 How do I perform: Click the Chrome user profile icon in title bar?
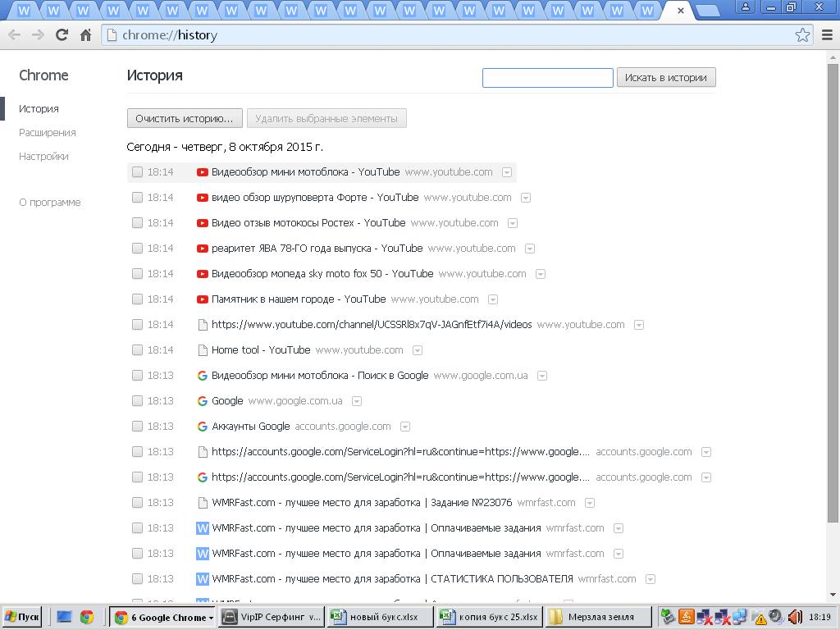click(x=745, y=7)
